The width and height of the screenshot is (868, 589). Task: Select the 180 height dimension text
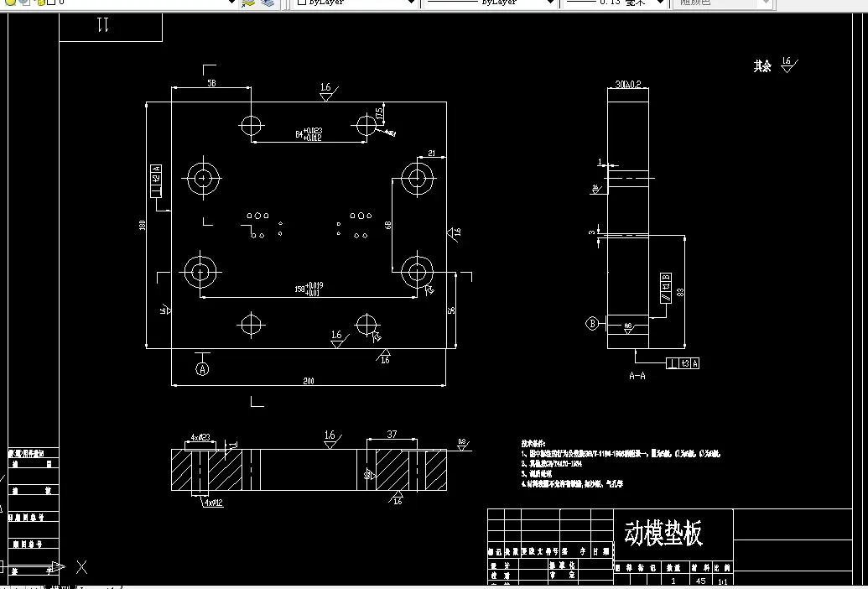pyautogui.click(x=143, y=226)
